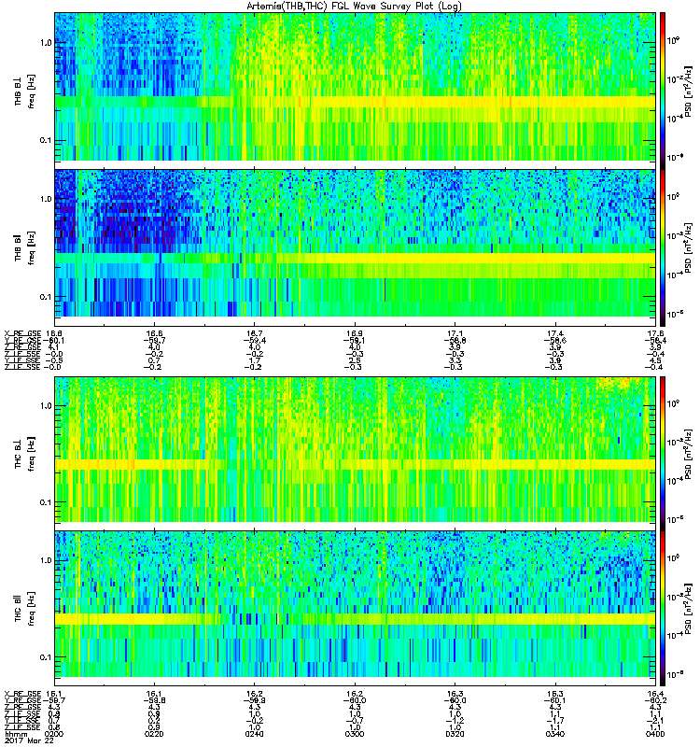Click the color bar beside the THC B⊥ panel

(663, 454)
